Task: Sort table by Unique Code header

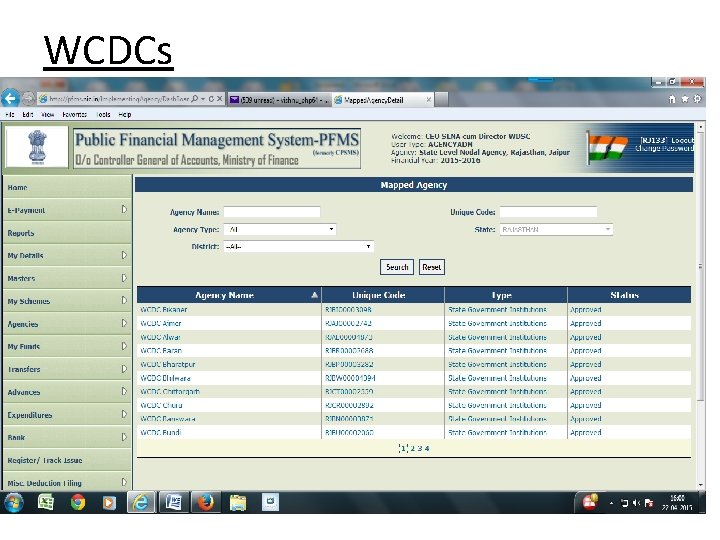Action: click(x=378, y=295)
